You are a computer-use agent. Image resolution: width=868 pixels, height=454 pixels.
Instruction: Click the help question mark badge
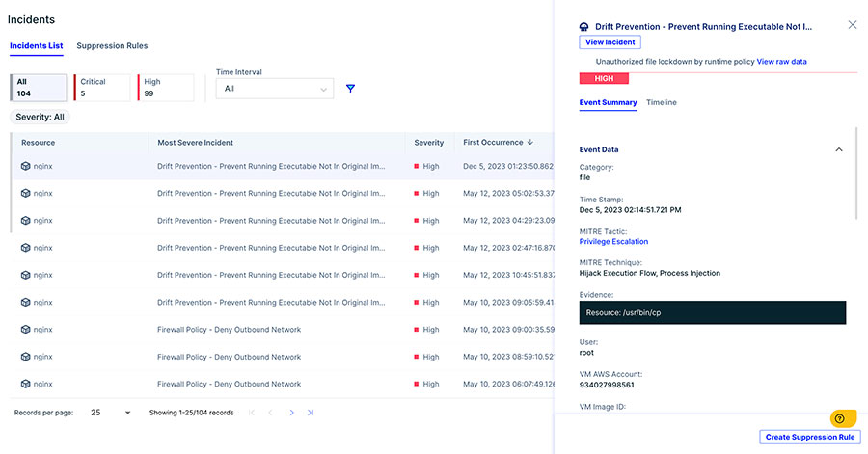(840, 418)
